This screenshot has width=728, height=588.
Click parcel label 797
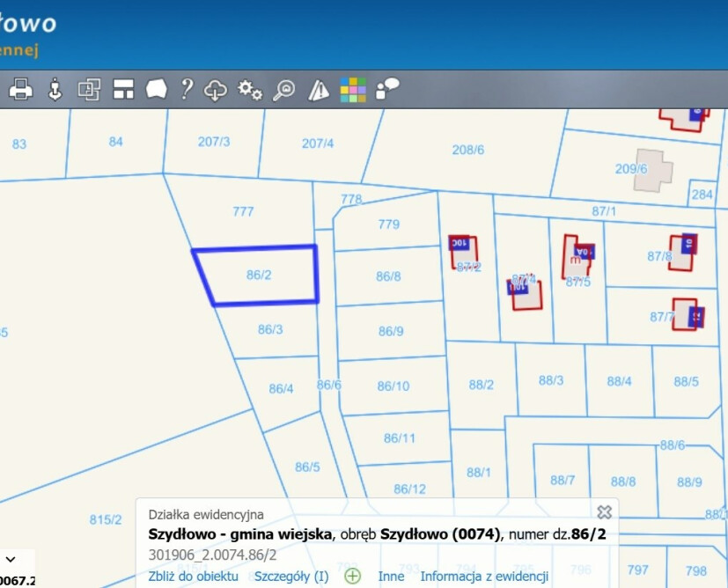(637, 570)
